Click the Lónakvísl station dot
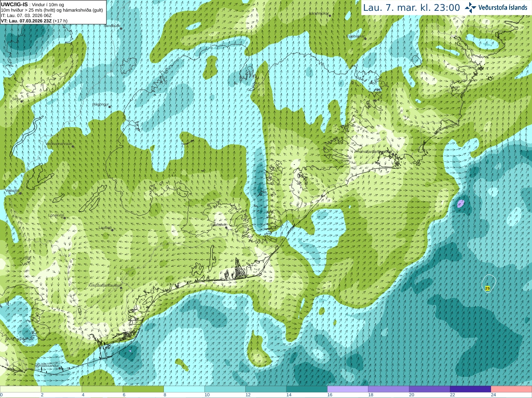 point(64,218)
